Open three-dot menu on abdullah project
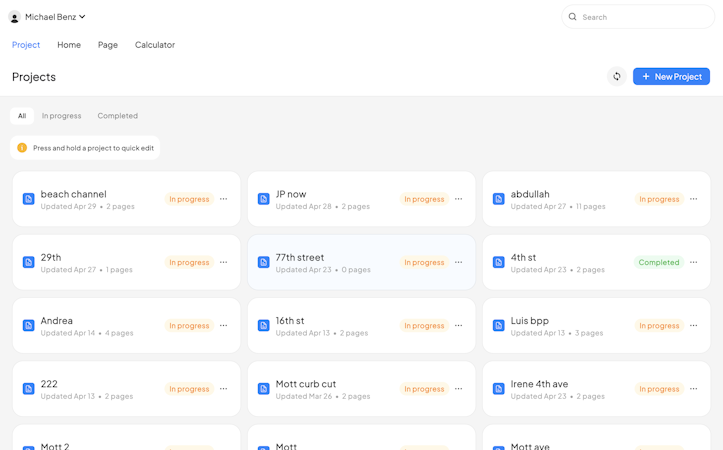 (693, 199)
